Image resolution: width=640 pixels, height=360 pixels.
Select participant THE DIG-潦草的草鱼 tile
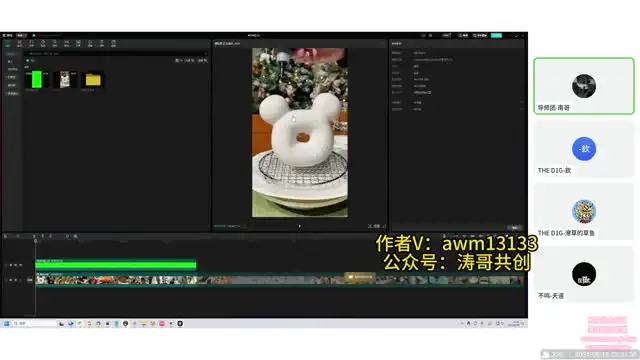[x=584, y=211]
